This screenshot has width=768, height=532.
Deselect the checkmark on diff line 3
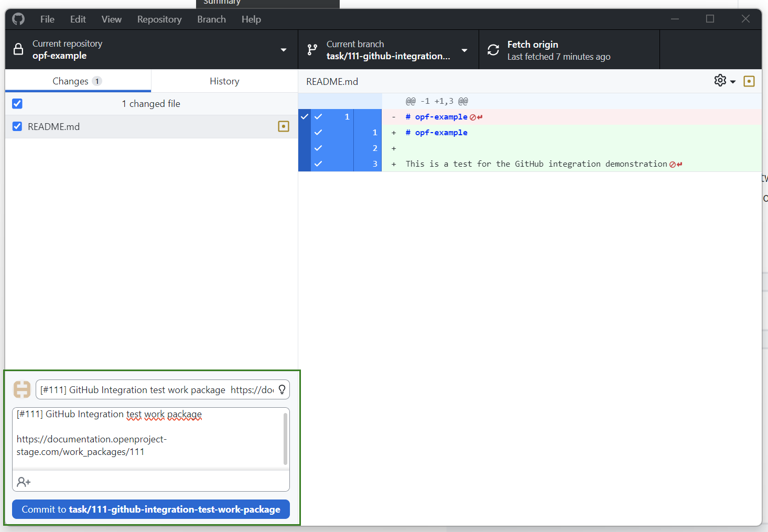318,164
